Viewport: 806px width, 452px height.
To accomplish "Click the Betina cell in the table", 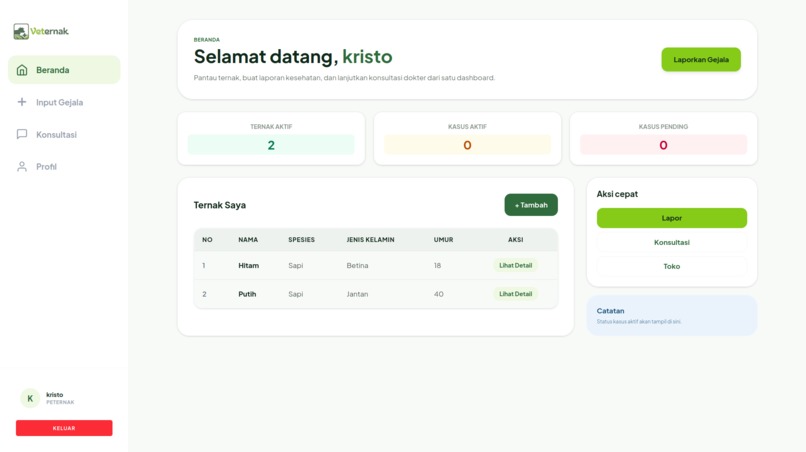I will (357, 265).
